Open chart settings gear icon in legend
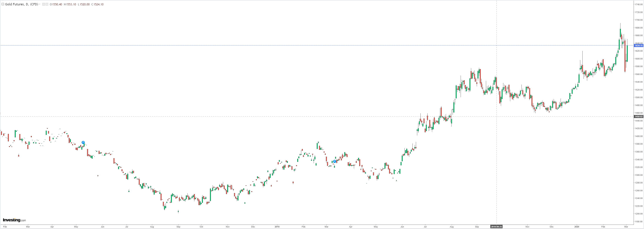The width and height of the screenshot is (644, 229). point(47,4)
